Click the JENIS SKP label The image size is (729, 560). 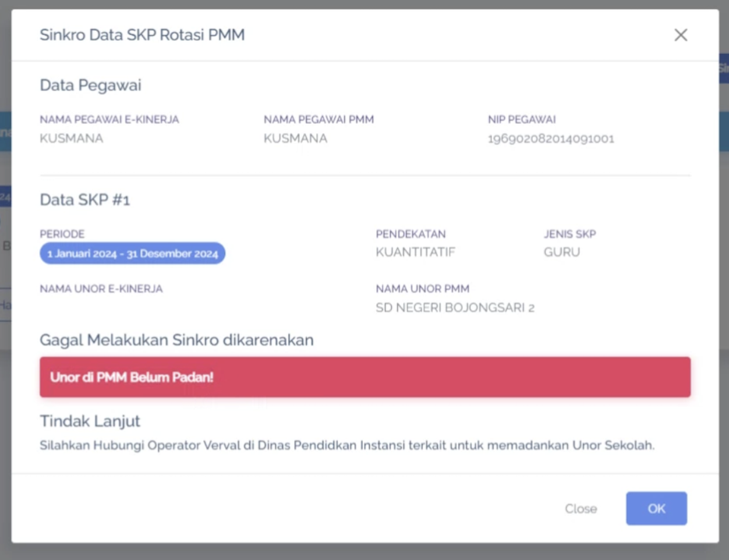(x=570, y=234)
